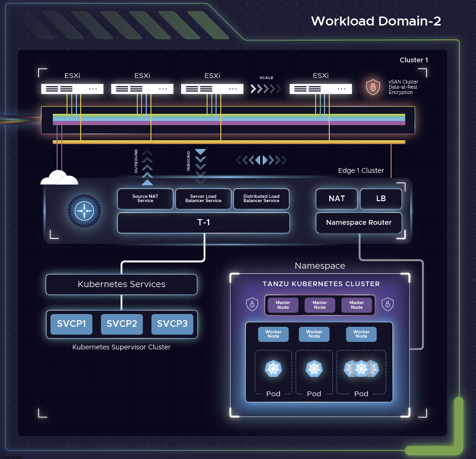Click shield icon right of Master Nodes
476x459 pixels.
[387, 305]
